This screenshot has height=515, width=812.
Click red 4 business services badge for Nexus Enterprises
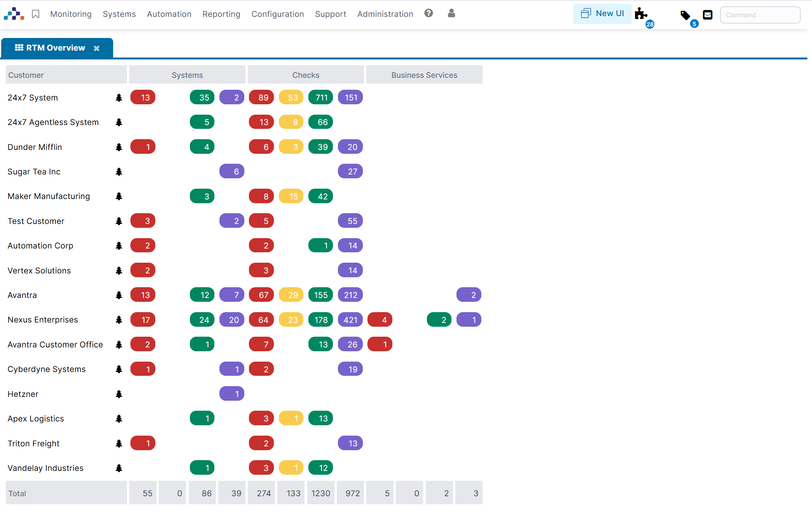pyautogui.click(x=380, y=320)
